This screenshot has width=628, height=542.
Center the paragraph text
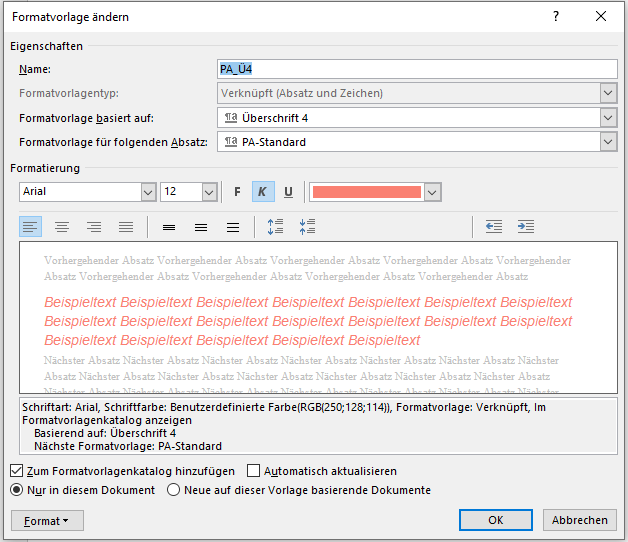click(x=62, y=227)
